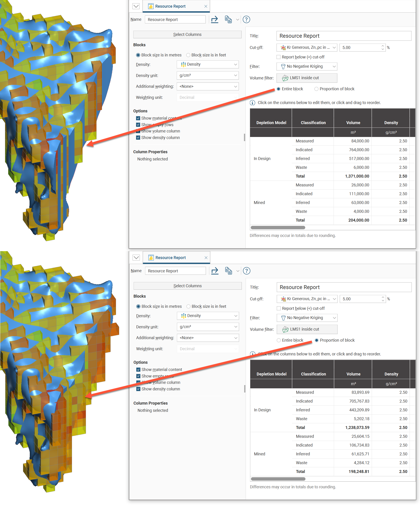Select 'Entire block' in the lower panel
The image size is (420, 505).
coord(279,340)
